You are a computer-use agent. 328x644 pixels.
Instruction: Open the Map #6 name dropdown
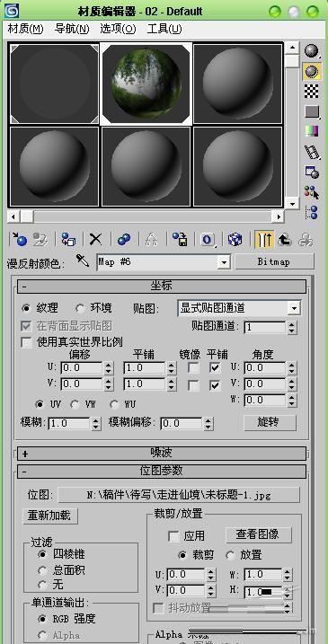point(224,262)
